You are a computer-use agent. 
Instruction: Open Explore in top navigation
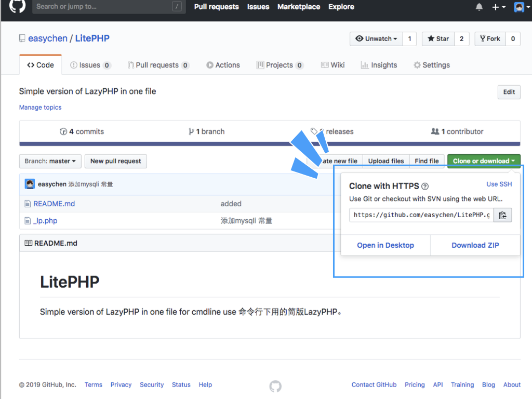[x=341, y=7]
